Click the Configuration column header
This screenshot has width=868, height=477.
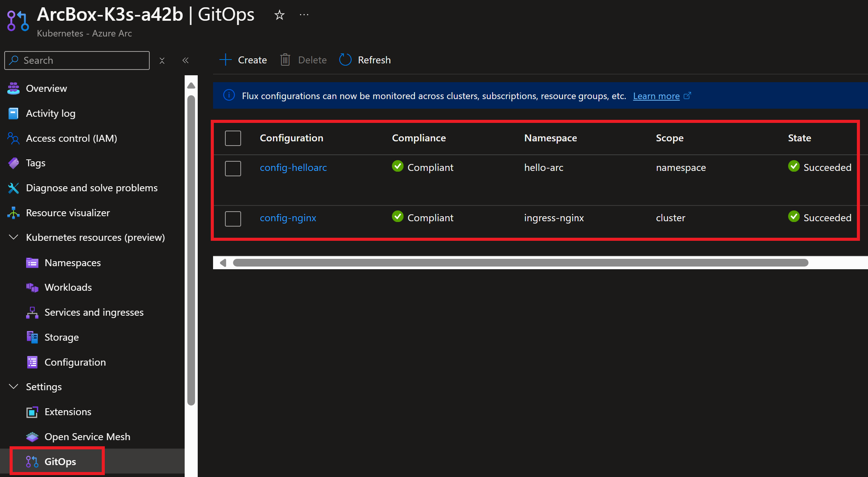coord(291,138)
